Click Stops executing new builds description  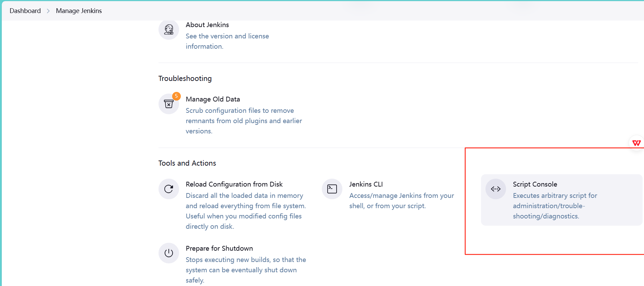246,270
